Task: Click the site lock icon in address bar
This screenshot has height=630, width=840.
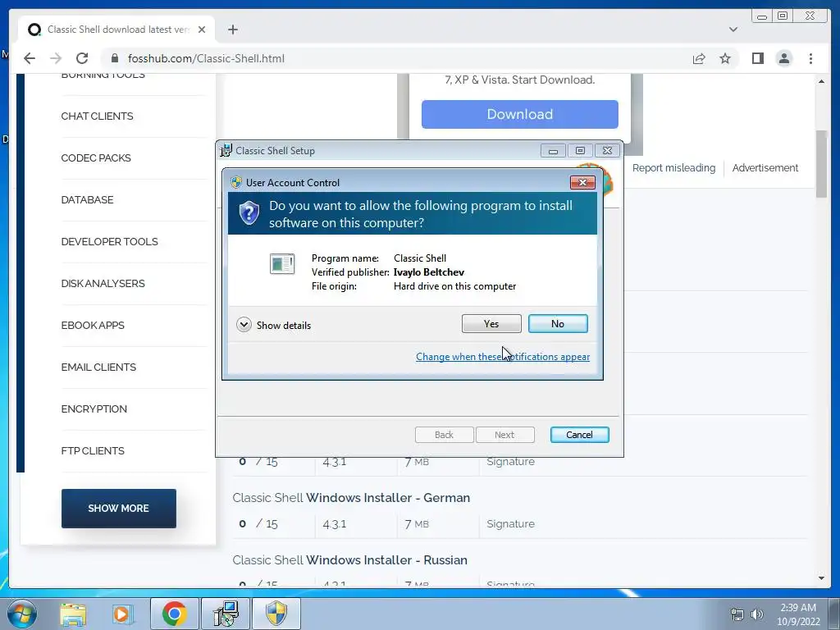Action: click(113, 58)
